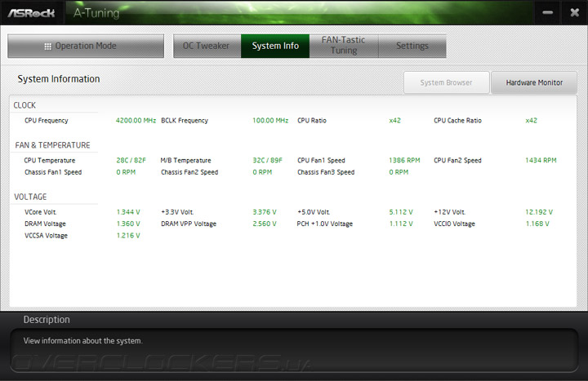Click the CLOCK section heading
This screenshot has height=381, width=588.
pyautogui.click(x=24, y=105)
